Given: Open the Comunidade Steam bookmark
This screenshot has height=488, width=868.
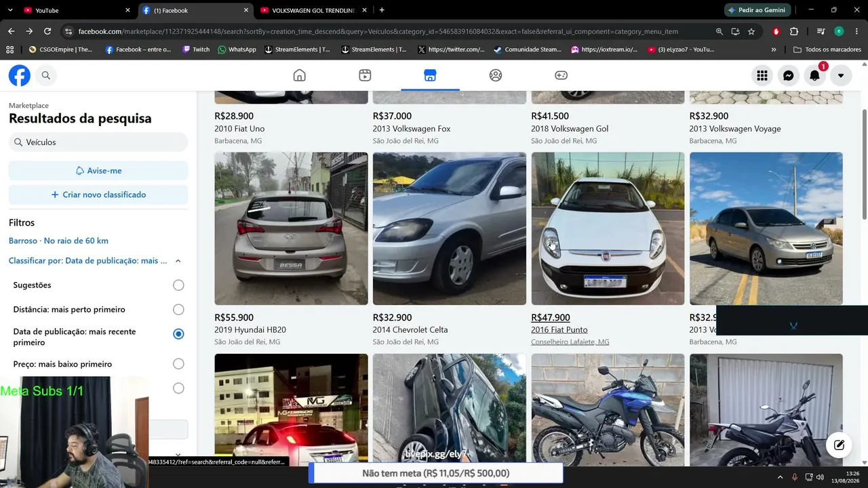Looking at the screenshot, I should pyautogui.click(x=528, y=49).
